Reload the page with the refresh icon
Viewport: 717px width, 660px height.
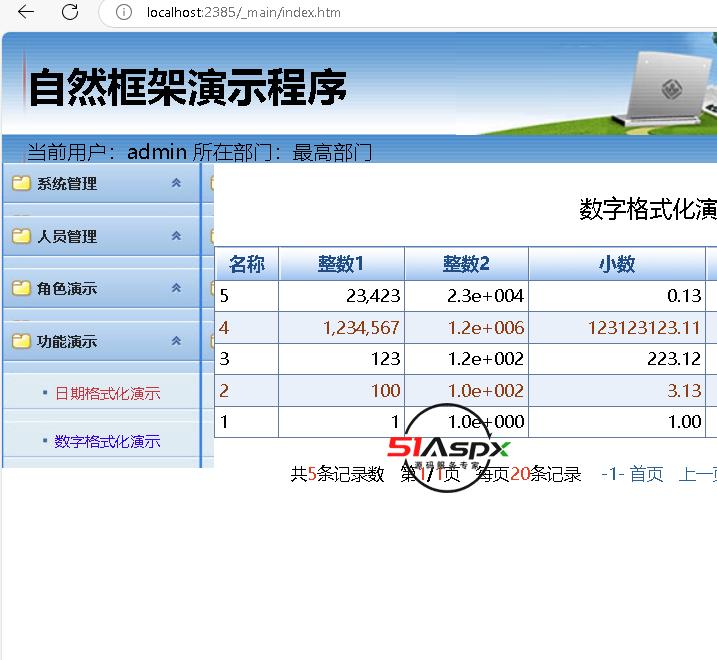pyautogui.click(x=70, y=12)
